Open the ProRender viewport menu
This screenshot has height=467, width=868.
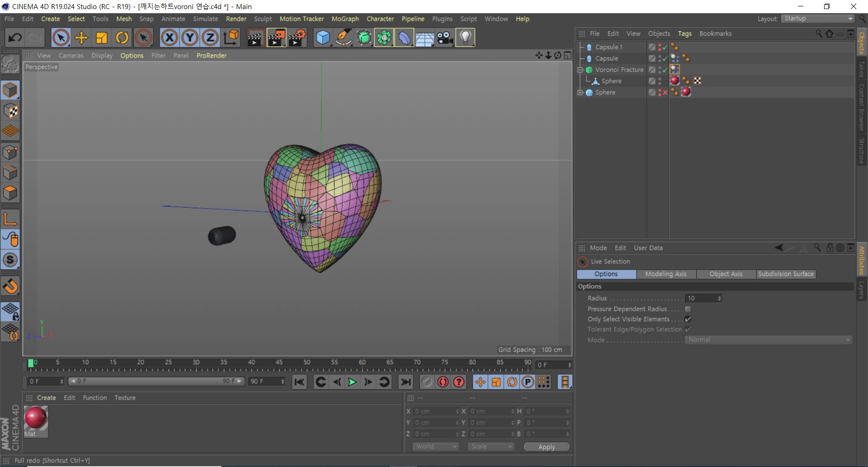point(212,56)
